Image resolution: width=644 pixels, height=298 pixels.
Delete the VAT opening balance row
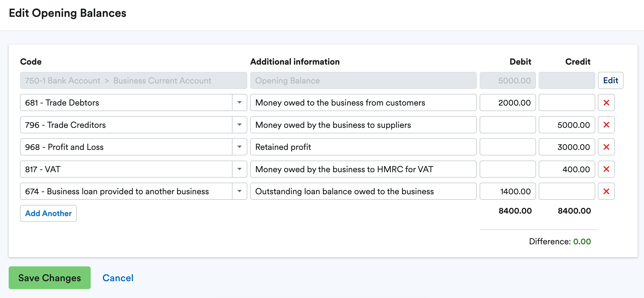[606, 169]
